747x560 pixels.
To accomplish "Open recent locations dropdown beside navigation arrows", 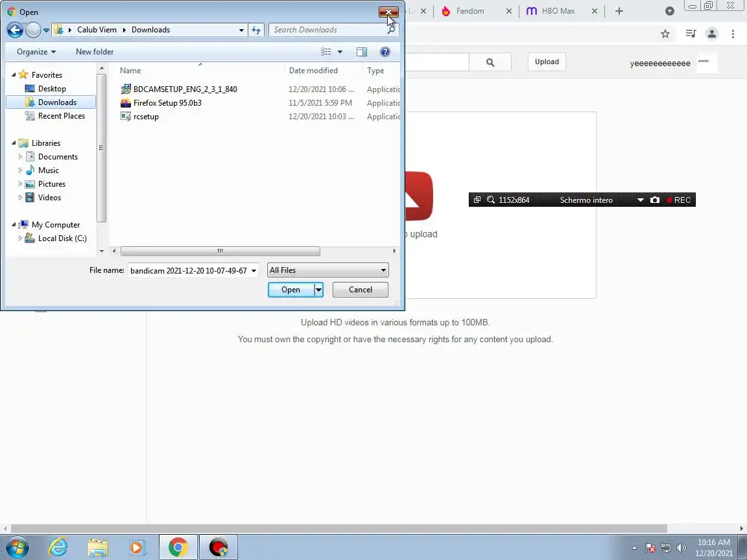I will 46,30.
